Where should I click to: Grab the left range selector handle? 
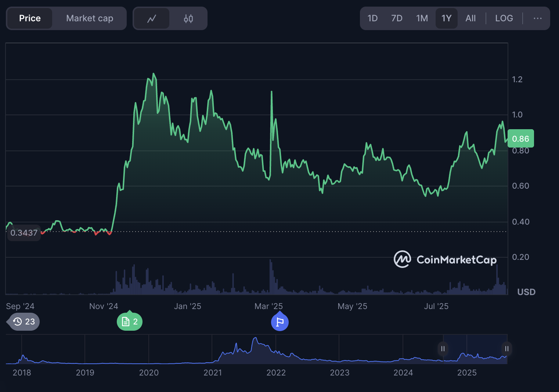click(x=443, y=349)
